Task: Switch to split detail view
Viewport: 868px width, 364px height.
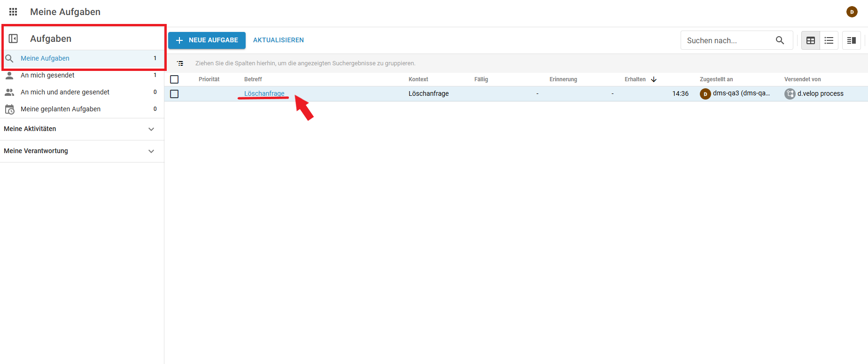Action: [x=851, y=40]
